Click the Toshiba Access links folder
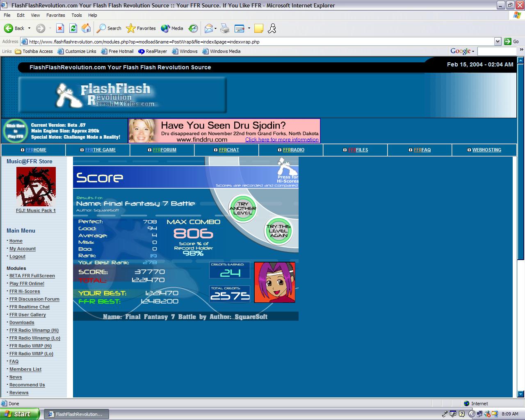 tap(34, 51)
